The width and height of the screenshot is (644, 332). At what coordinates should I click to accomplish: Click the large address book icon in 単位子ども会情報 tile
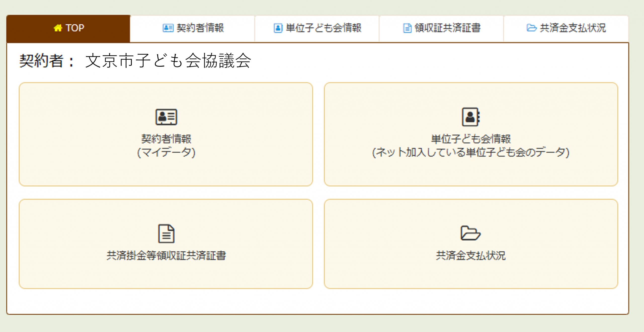click(x=471, y=117)
